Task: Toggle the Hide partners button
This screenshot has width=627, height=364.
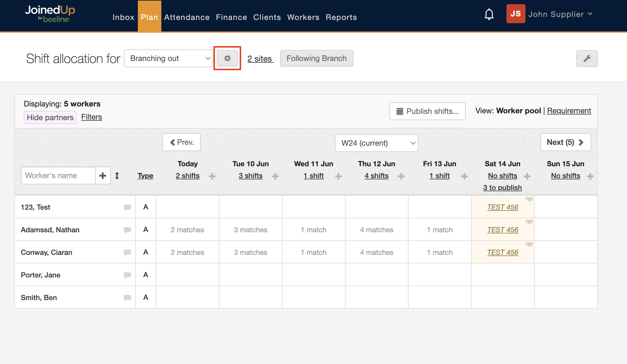Action: [x=50, y=117]
